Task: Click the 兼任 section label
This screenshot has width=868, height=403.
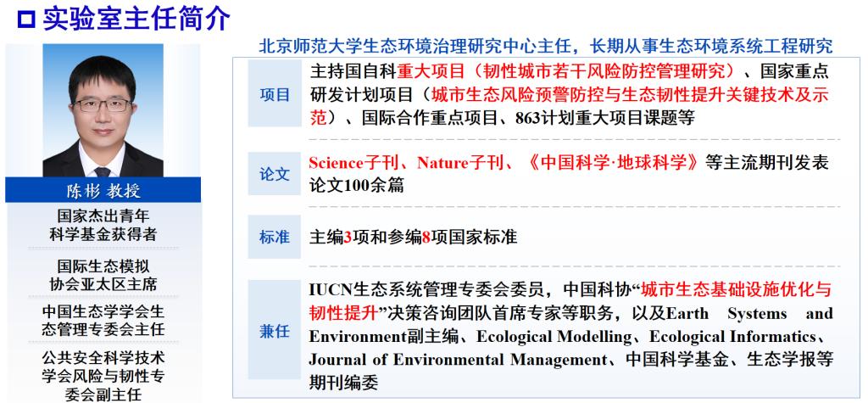Action: [275, 332]
